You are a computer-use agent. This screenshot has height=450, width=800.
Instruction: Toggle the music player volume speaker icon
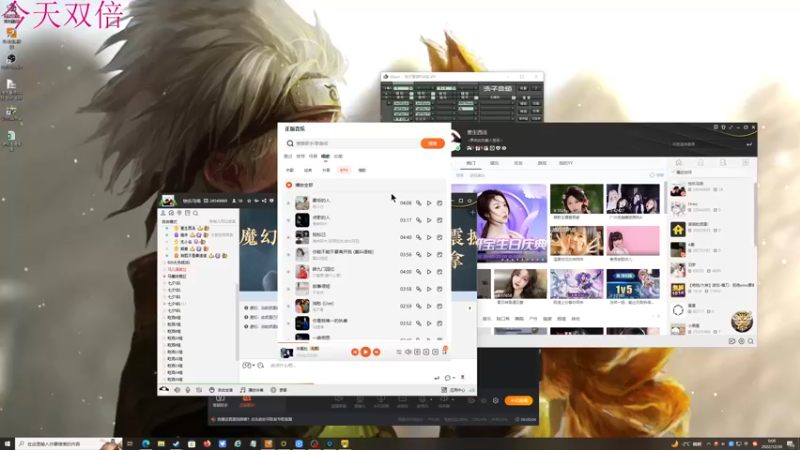[x=408, y=352]
